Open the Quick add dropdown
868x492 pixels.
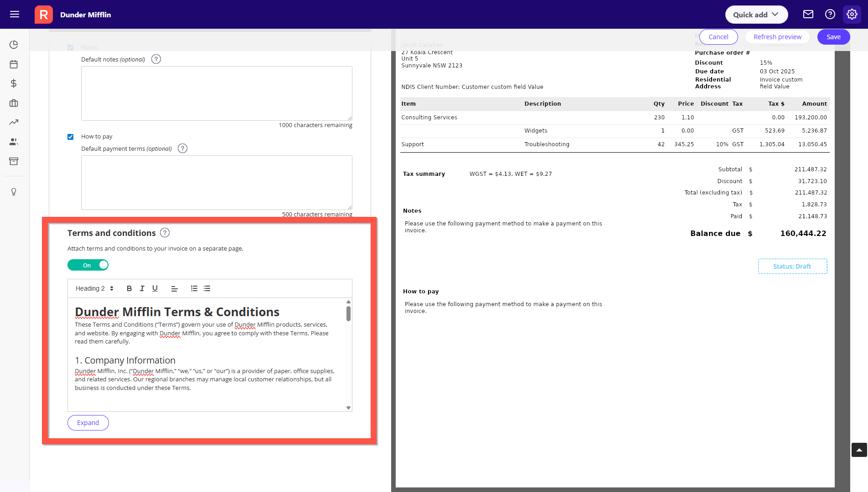coord(756,15)
